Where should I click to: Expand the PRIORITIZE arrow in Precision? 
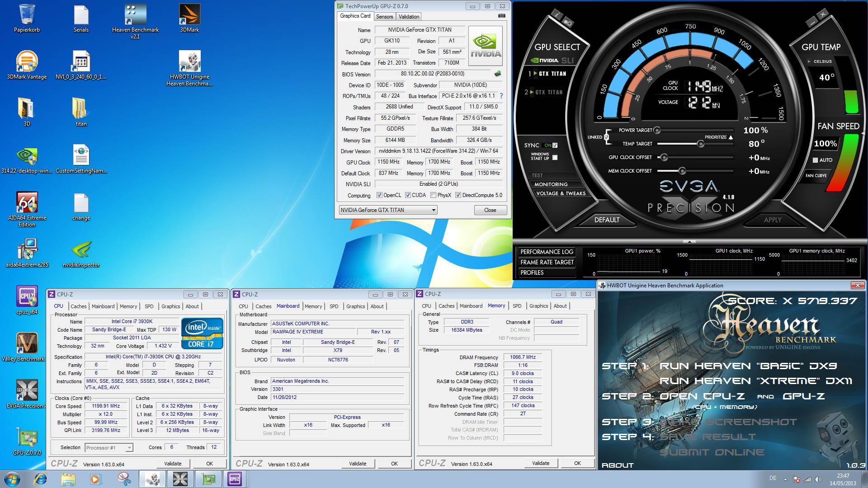tap(731, 137)
